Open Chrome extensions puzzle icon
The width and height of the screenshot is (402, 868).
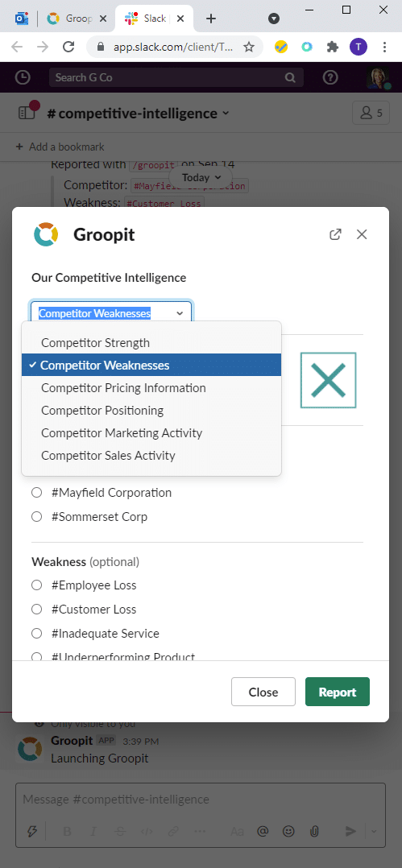[332, 47]
